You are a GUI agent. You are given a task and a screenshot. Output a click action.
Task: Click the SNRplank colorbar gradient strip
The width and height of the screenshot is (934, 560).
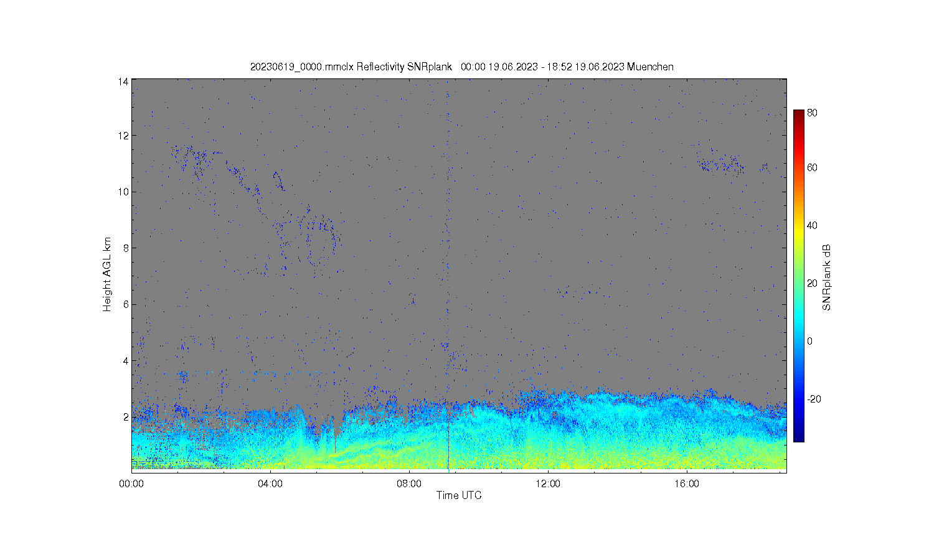tap(799, 276)
